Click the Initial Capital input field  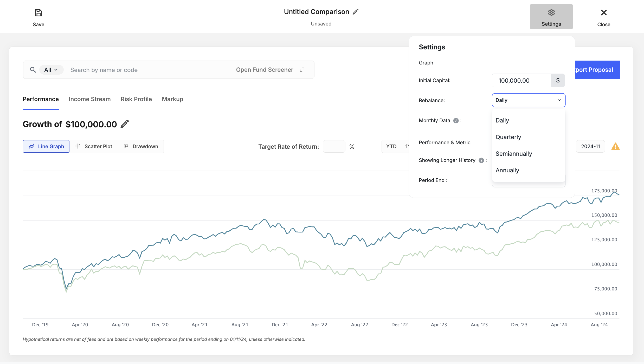coord(521,80)
